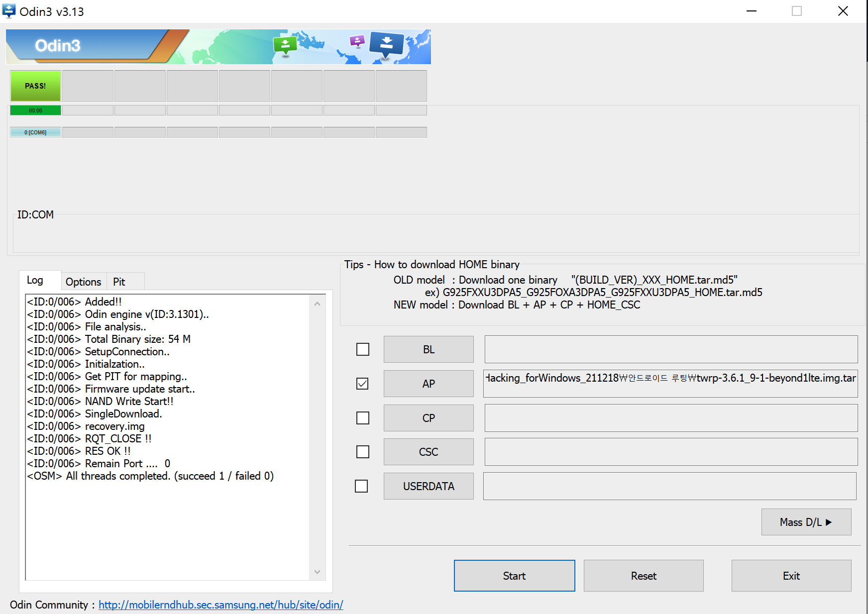Click the log line 'recovery.img'
Viewport: 868px width, 614px height.
(x=86, y=426)
